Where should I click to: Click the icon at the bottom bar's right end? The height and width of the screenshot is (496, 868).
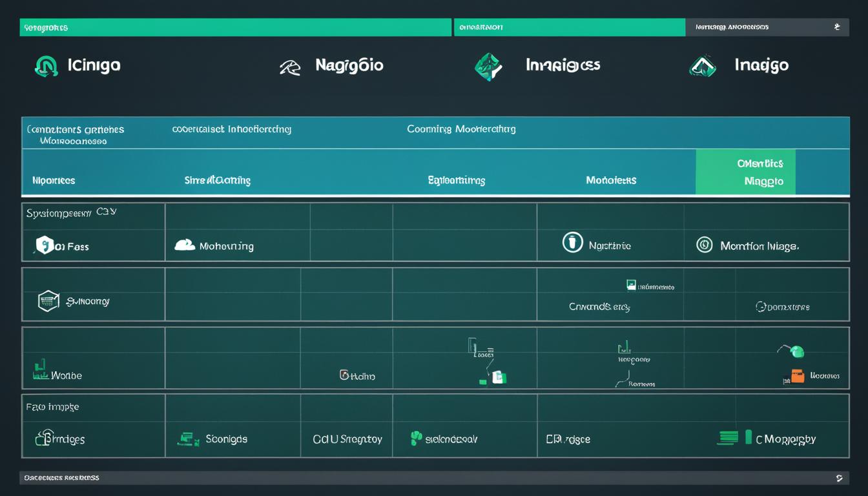pos(839,478)
